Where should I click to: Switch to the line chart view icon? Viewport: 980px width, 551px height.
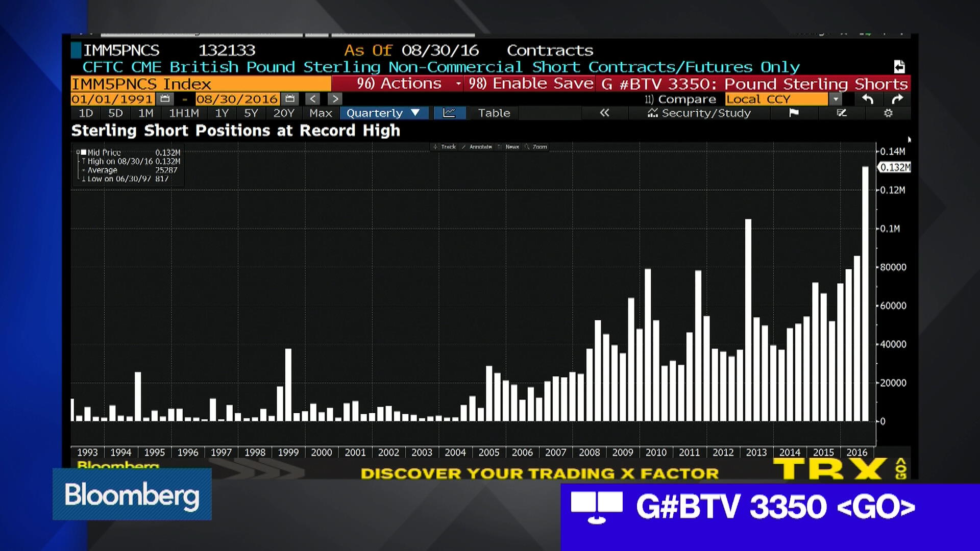pos(449,113)
